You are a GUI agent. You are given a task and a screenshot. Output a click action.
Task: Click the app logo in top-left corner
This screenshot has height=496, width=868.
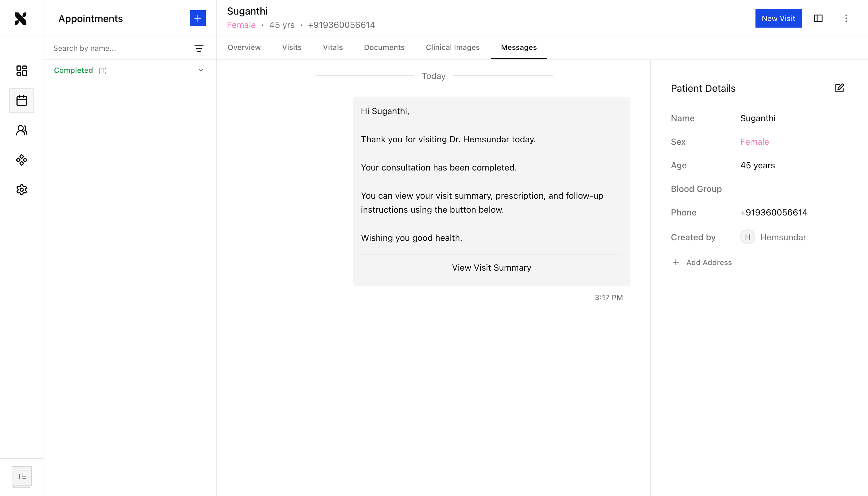[21, 18]
